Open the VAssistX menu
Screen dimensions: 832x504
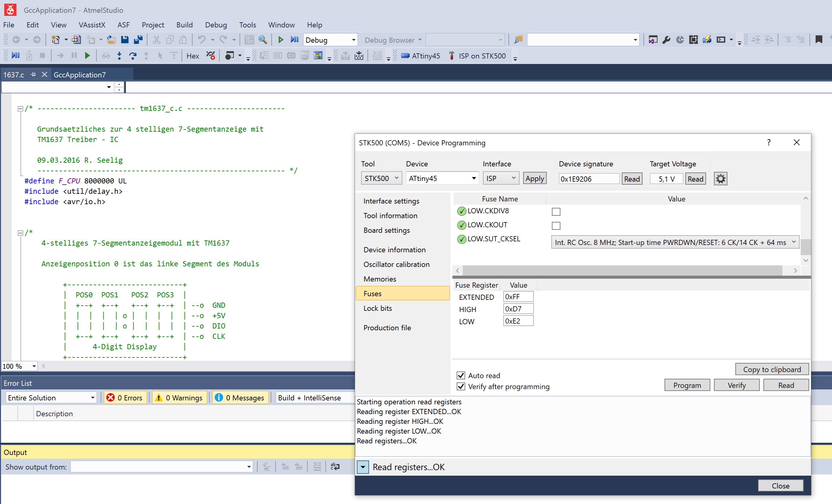pos(92,25)
